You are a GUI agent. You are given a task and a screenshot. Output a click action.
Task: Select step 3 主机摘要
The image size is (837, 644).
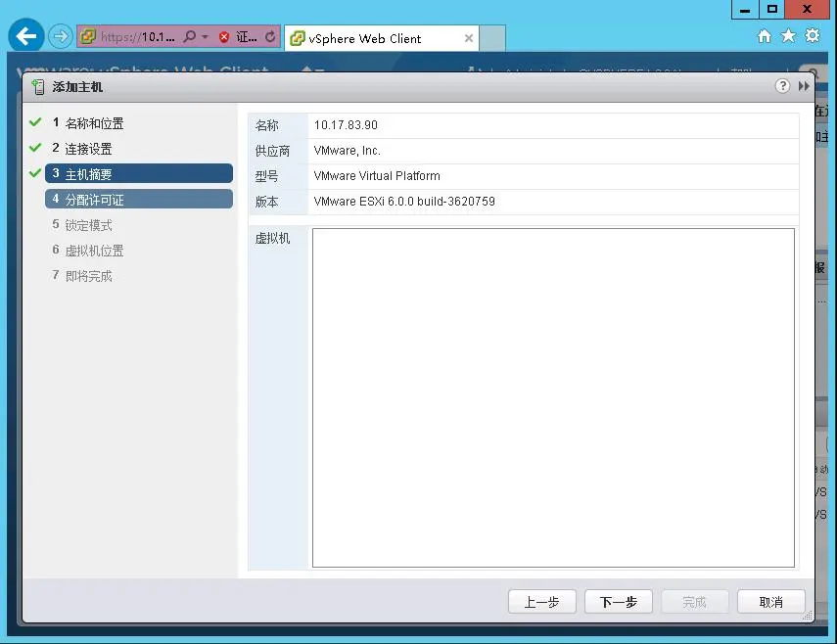[x=139, y=173]
